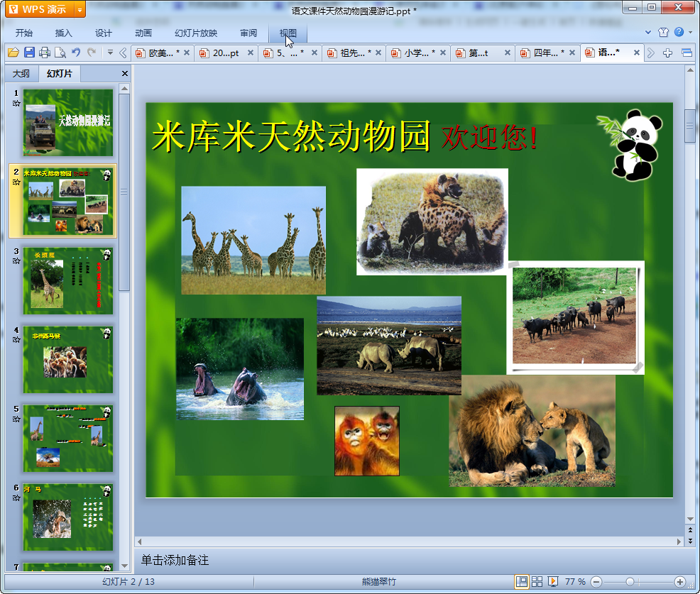Expand the help dropdown arrow

(689, 33)
